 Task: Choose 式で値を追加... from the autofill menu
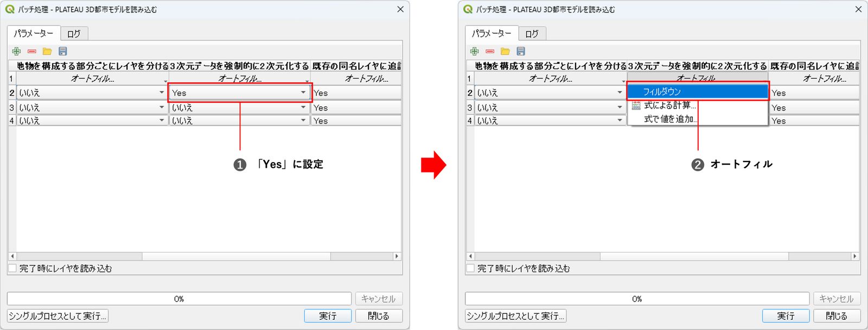coord(698,119)
